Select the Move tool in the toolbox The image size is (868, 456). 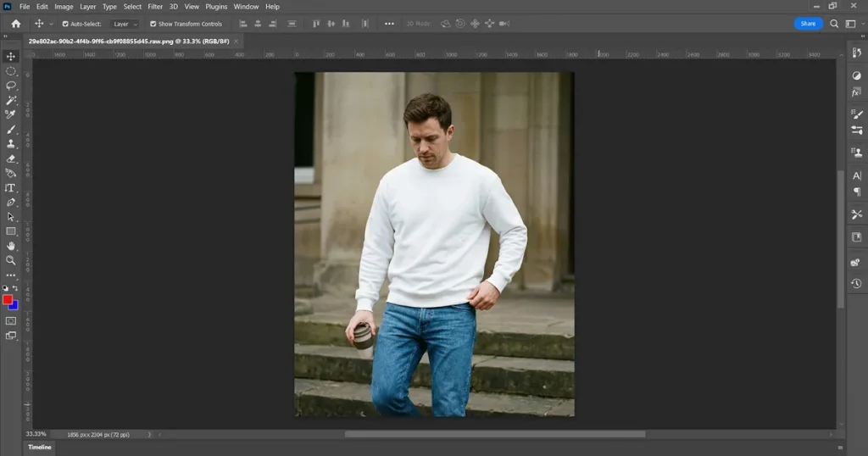10,57
